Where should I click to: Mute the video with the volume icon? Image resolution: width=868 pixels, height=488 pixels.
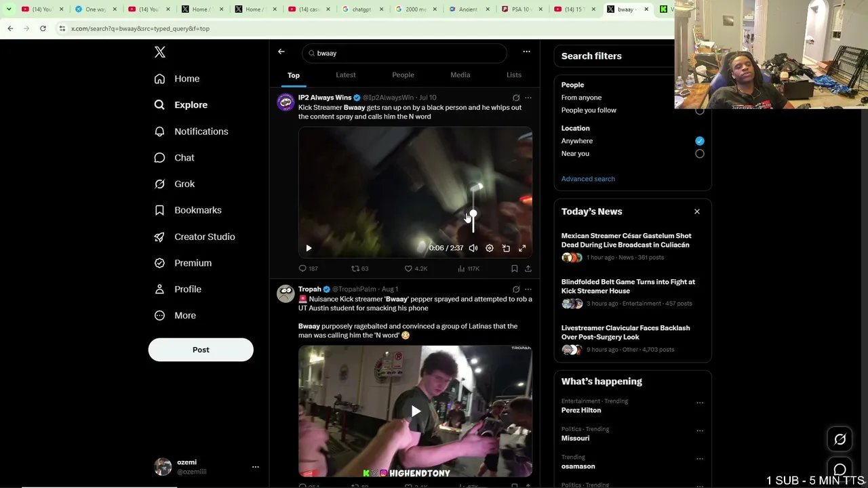[x=473, y=248]
